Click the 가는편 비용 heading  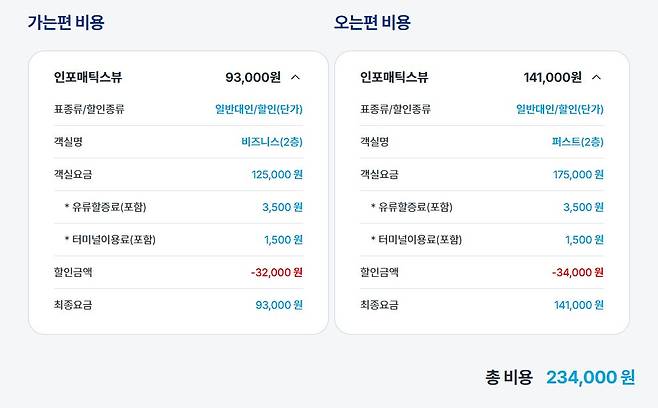65,22
